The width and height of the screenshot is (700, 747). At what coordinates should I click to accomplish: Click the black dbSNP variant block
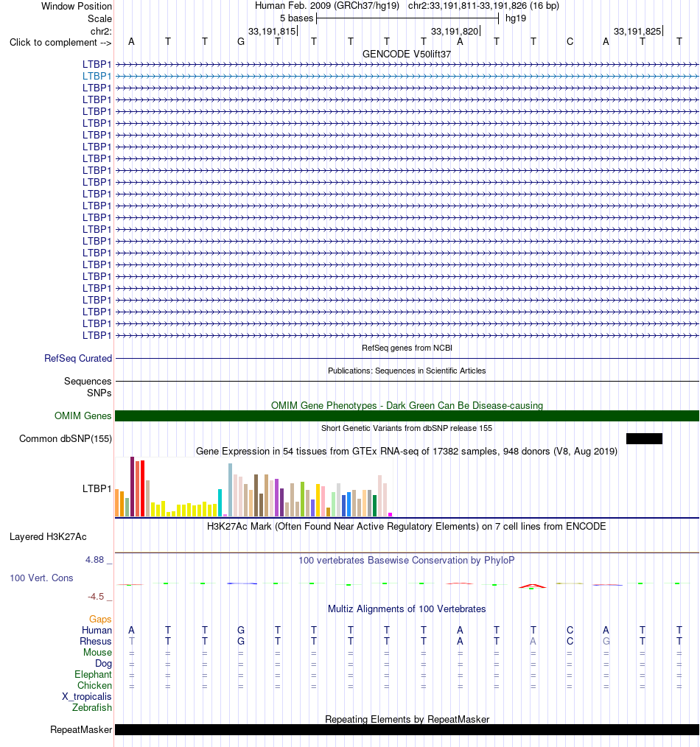pos(644,439)
